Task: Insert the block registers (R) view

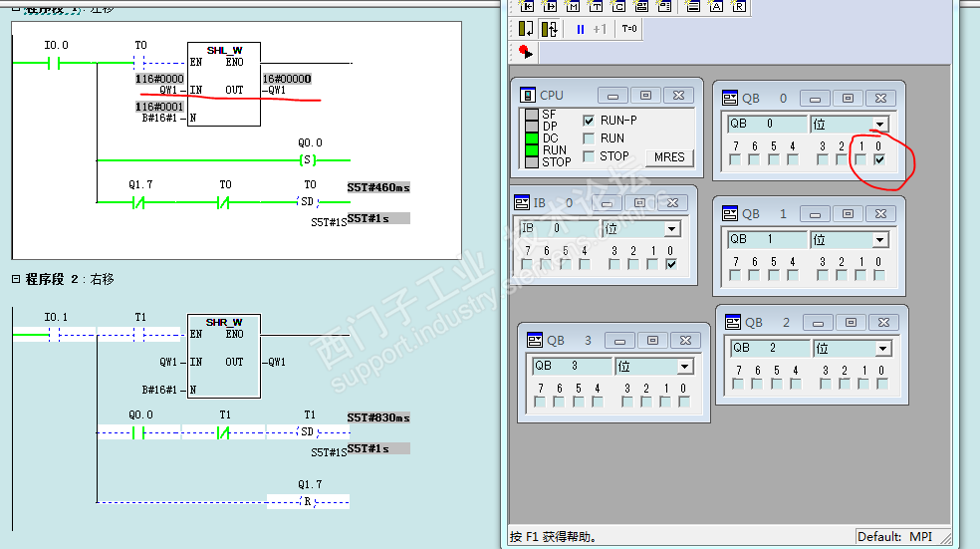Action: pyautogui.click(x=739, y=6)
